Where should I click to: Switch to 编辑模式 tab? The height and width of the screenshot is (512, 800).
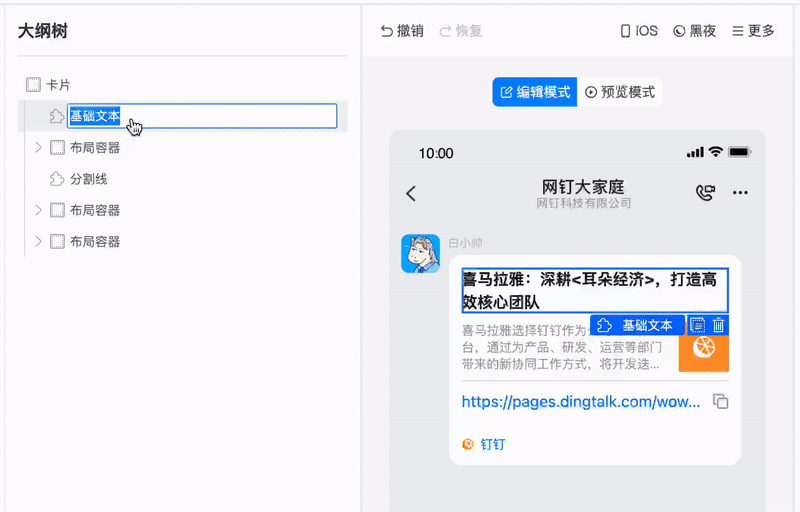535,92
